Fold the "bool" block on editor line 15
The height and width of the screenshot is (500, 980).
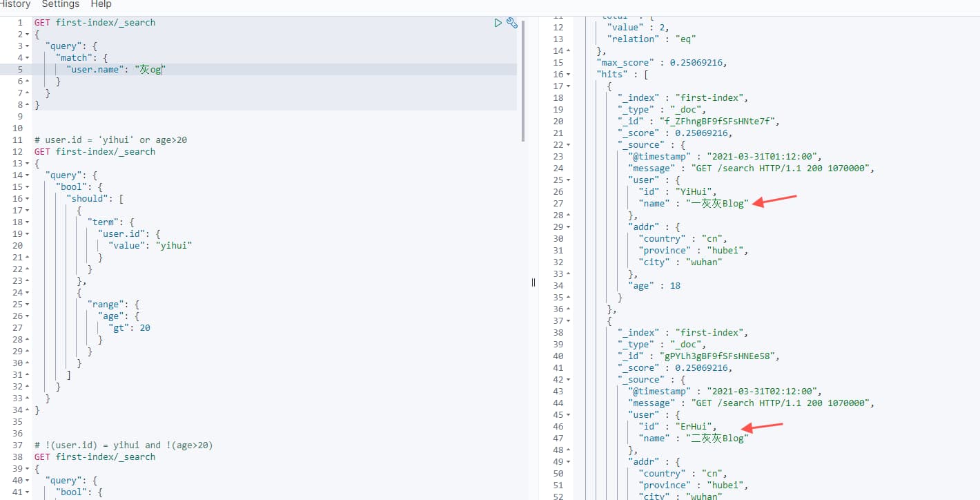click(27, 187)
